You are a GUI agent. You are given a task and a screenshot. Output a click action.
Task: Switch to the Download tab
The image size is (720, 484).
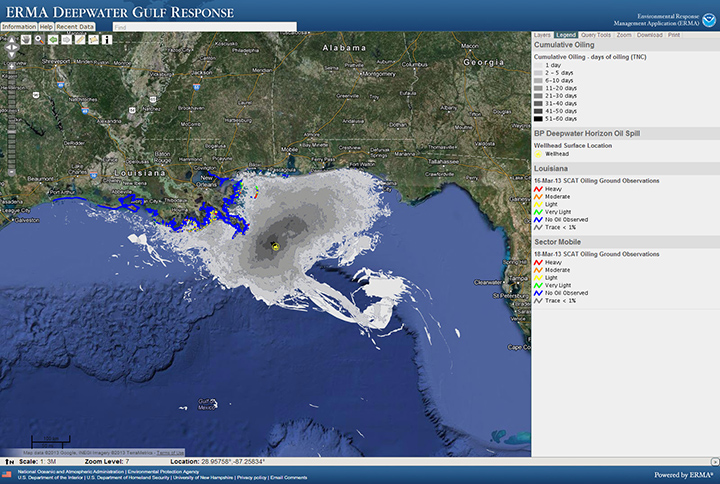tap(650, 35)
